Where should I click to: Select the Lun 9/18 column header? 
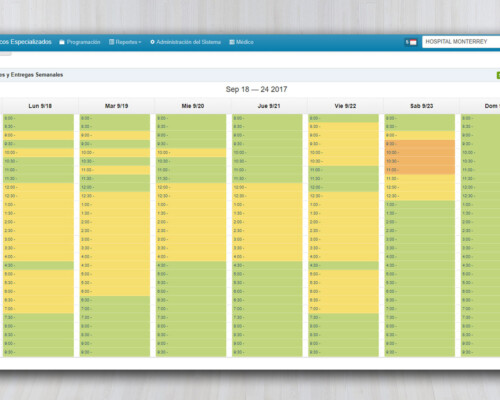pyautogui.click(x=40, y=106)
